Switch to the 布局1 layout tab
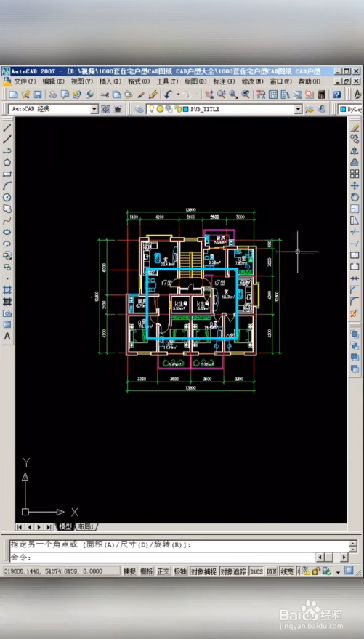This screenshot has height=639, width=364. pyautogui.click(x=86, y=527)
